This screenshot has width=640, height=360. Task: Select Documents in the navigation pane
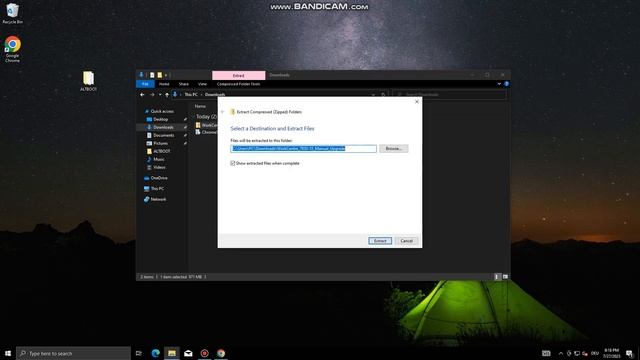point(163,135)
